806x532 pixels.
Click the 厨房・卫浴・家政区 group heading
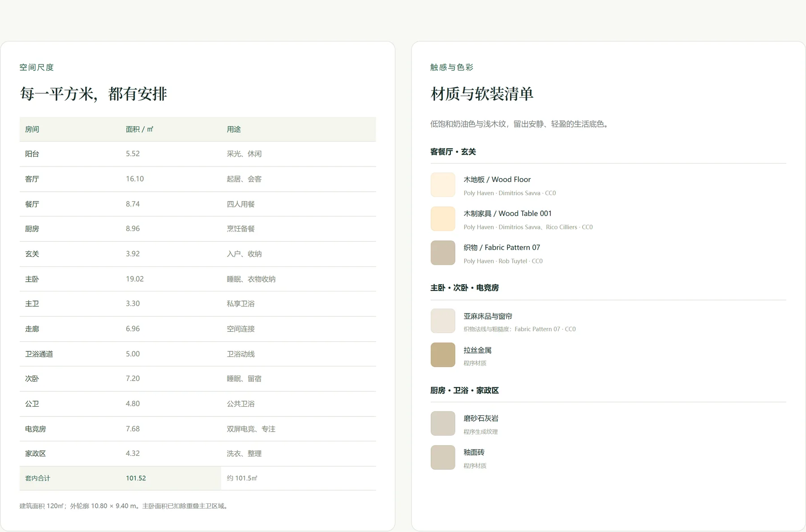(464, 390)
